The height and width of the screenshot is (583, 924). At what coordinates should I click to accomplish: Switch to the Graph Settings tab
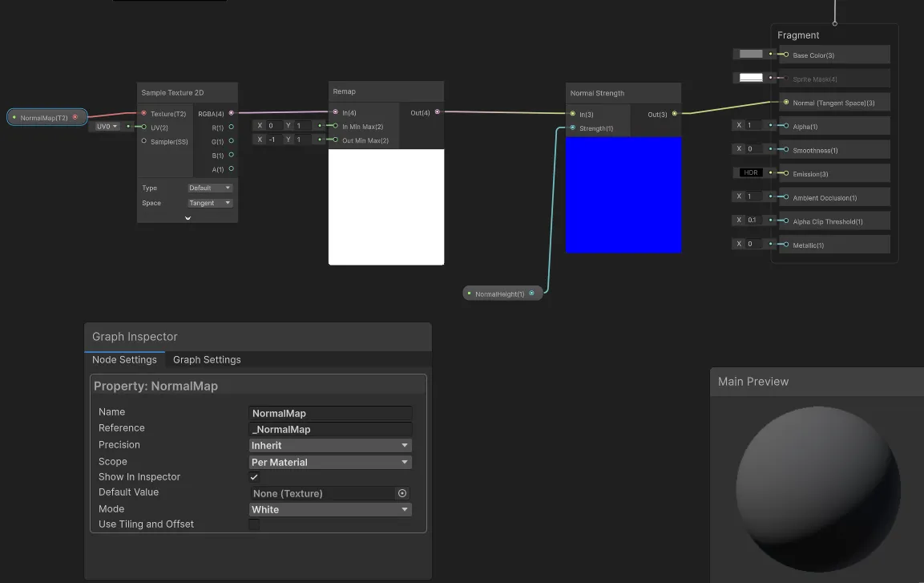click(207, 359)
